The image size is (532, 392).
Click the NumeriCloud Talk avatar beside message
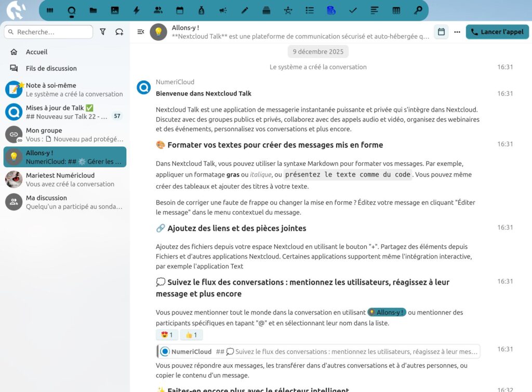coord(144,88)
